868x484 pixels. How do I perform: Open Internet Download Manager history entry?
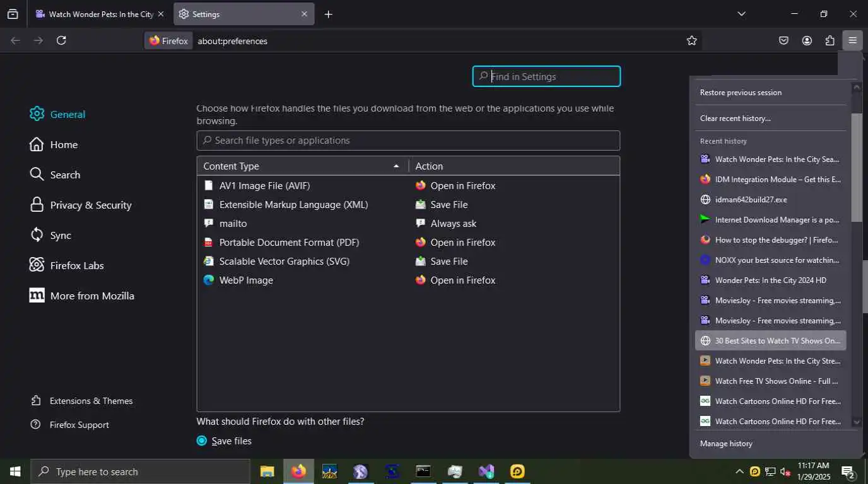point(770,220)
